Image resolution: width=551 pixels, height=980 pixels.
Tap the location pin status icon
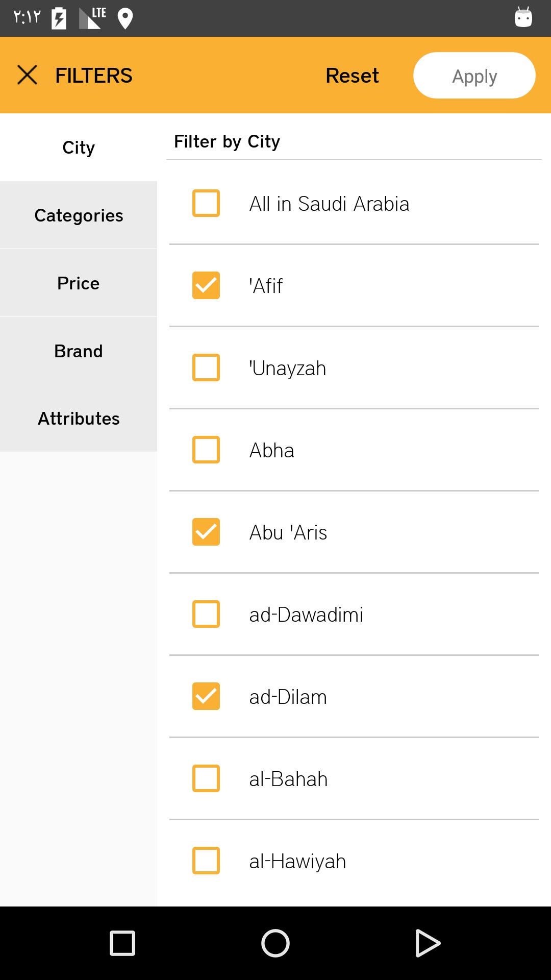pos(125,19)
